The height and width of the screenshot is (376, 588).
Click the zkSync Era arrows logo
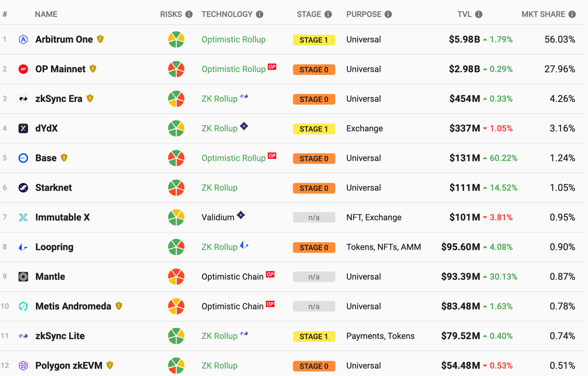23,99
